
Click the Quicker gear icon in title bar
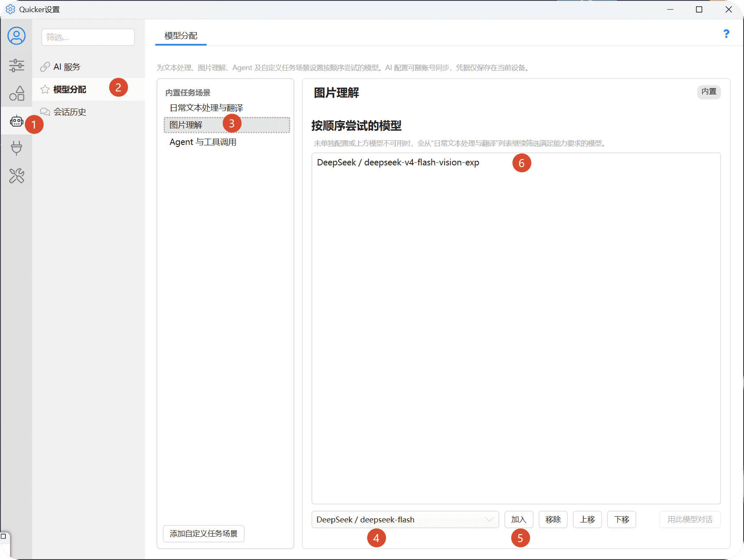[10, 9]
